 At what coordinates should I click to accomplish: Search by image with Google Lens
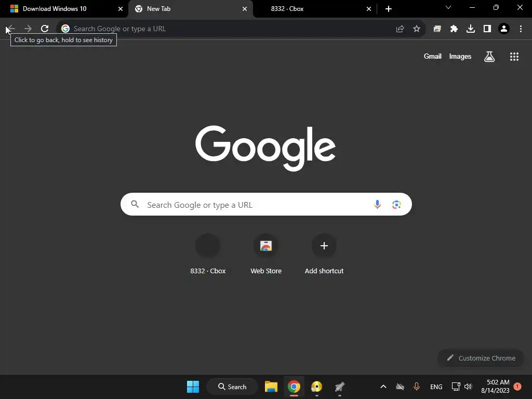(x=396, y=205)
